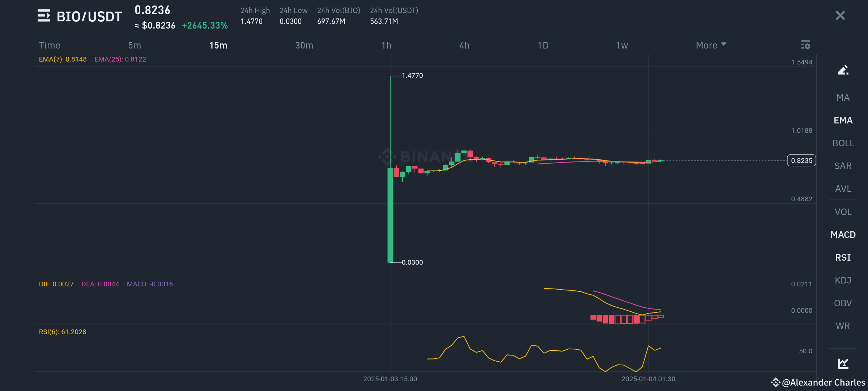868x391 pixels.
Task: Open the trading pair list menu icon
Action: point(44,16)
